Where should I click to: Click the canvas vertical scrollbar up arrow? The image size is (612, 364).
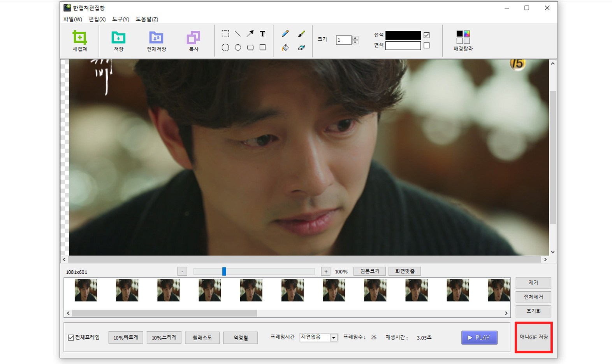[x=553, y=63]
